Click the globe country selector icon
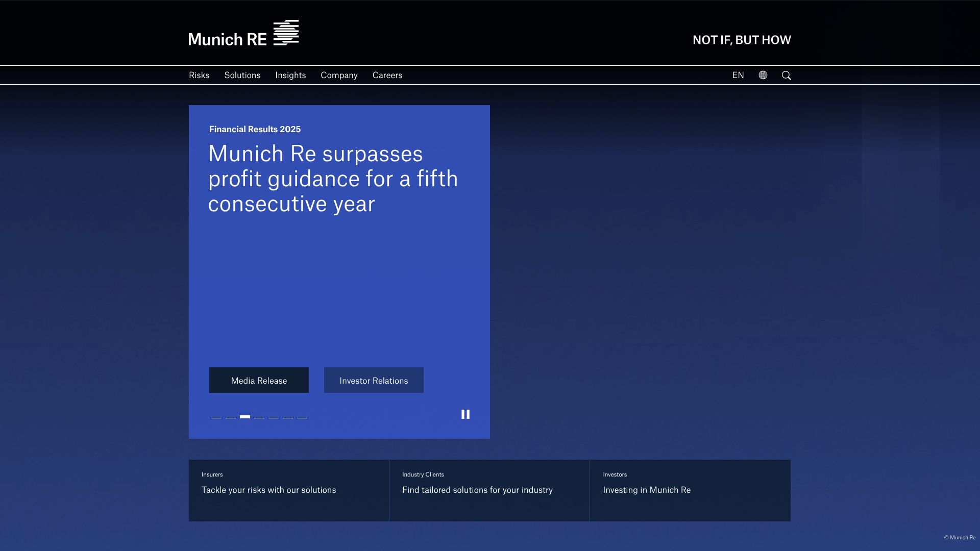Screen dimensions: 980x551 (763, 75)
